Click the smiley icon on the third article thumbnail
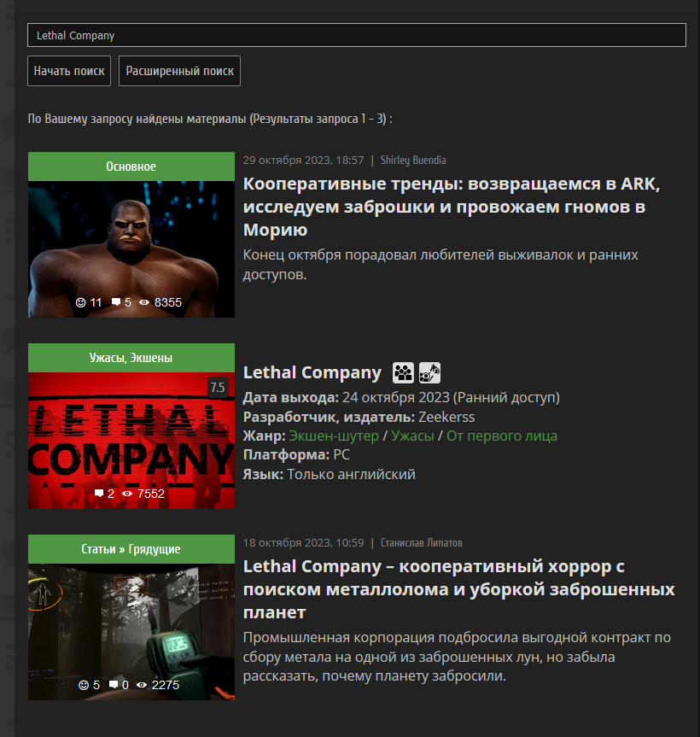The width and height of the screenshot is (700, 737). coord(84,685)
